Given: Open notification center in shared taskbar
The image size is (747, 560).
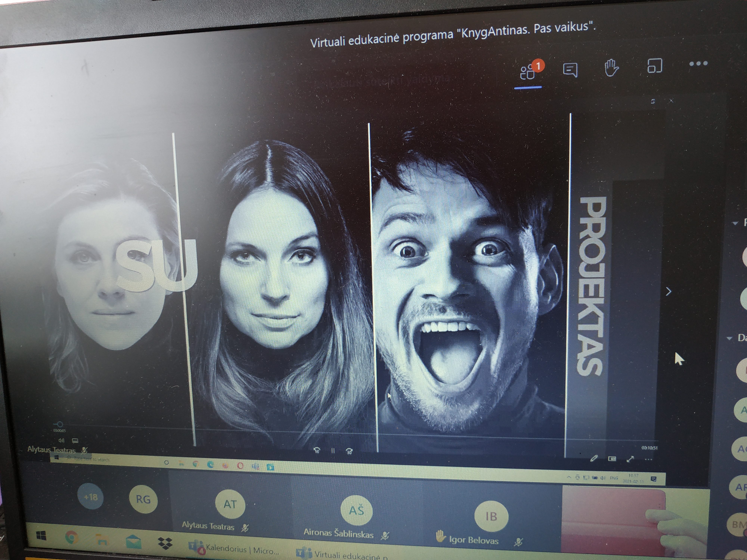Looking at the screenshot, I should pos(653,479).
